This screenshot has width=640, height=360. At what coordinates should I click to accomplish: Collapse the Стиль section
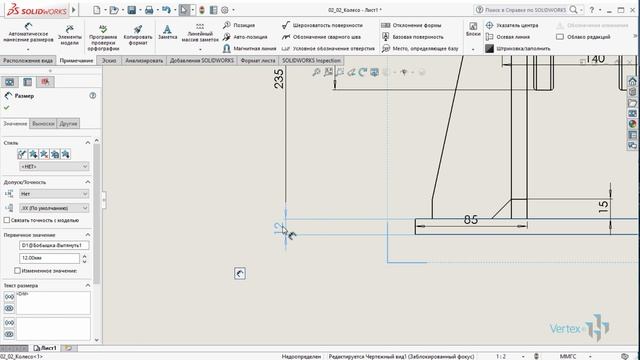tap(87, 142)
